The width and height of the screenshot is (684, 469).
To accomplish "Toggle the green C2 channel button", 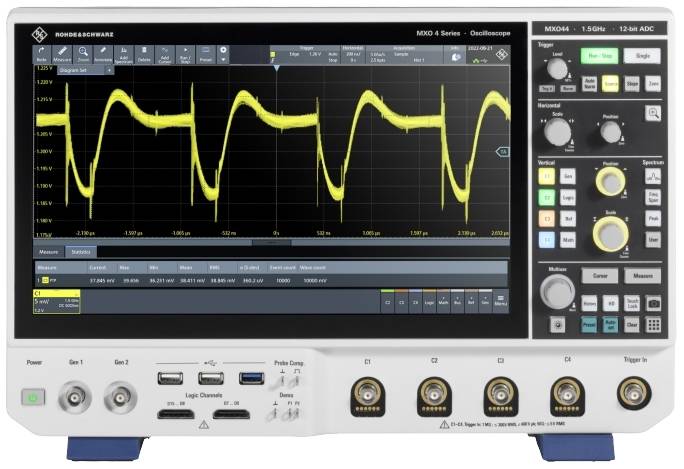I will tap(546, 196).
